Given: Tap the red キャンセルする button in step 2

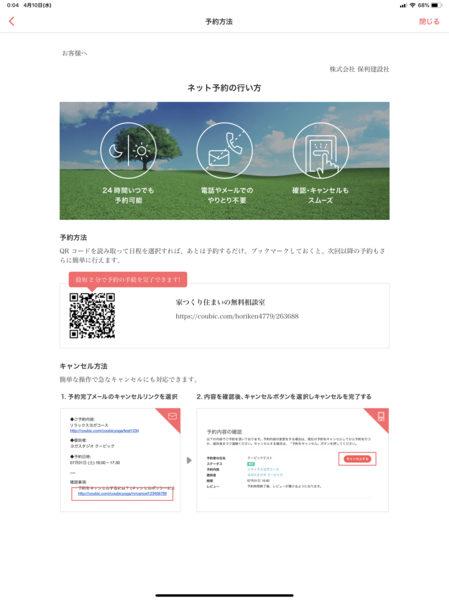Looking at the screenshot, I should [357, 459].
